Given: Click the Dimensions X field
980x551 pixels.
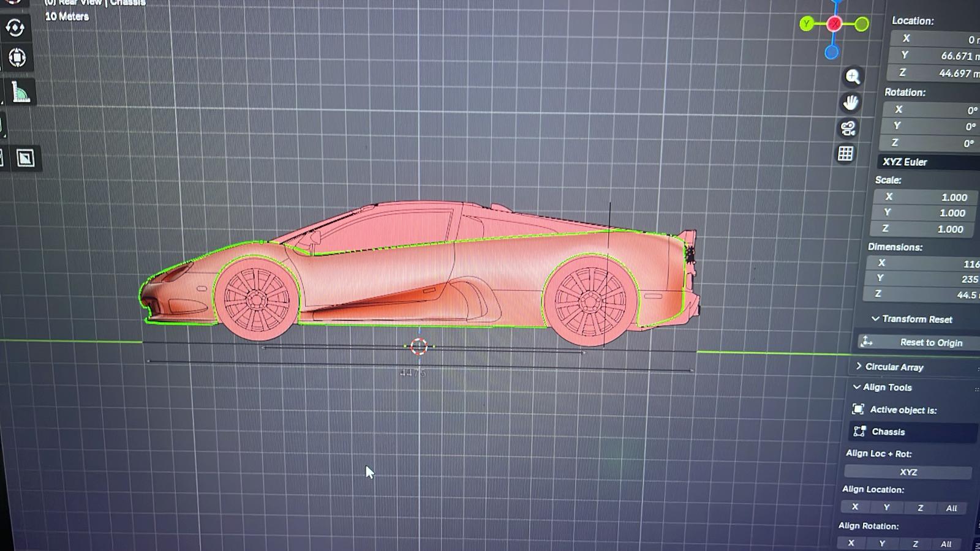Looking at the screenshot, I should [923, 263].
